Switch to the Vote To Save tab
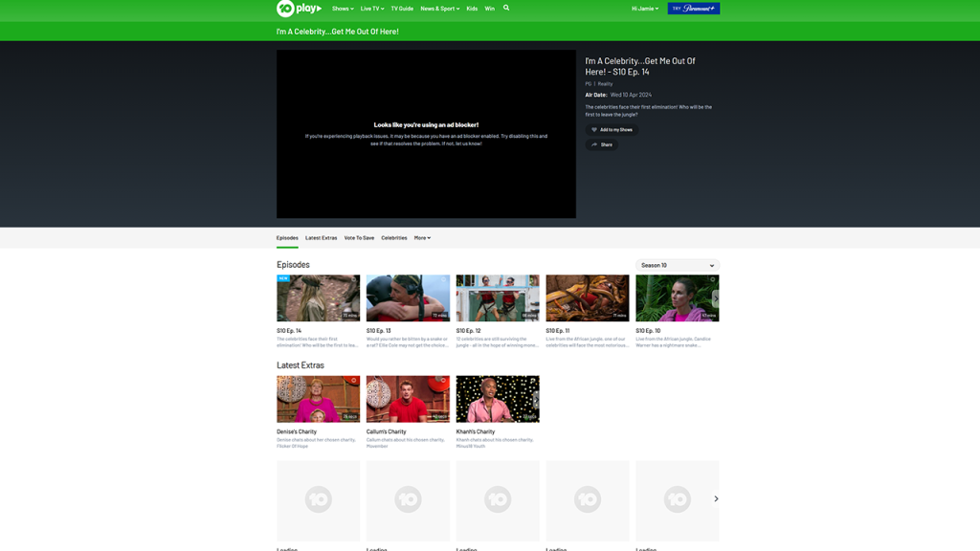 (x=360, y=238)
